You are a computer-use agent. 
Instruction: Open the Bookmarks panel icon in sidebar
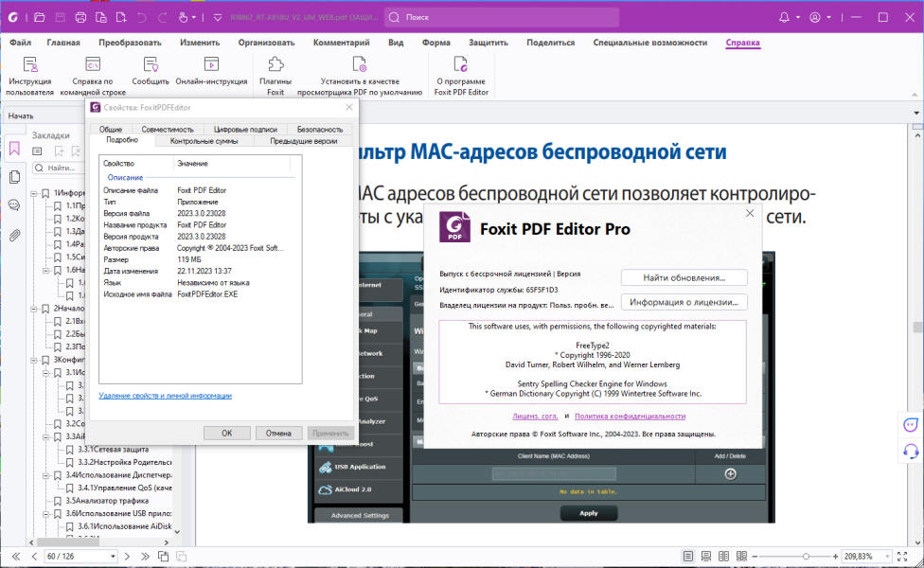15,149
